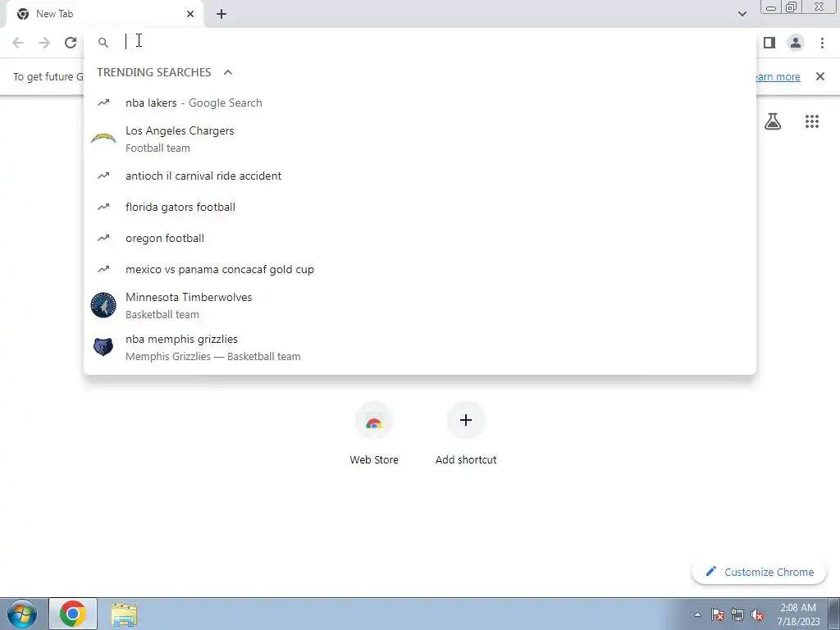Click the Show desktop strip
The image size is (840, 630).
(x=833, y=614)
